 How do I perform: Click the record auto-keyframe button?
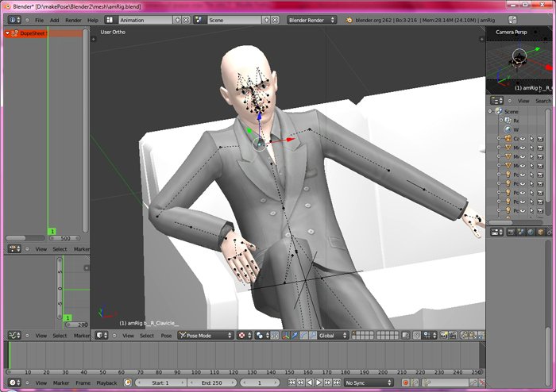click(405, 382)
